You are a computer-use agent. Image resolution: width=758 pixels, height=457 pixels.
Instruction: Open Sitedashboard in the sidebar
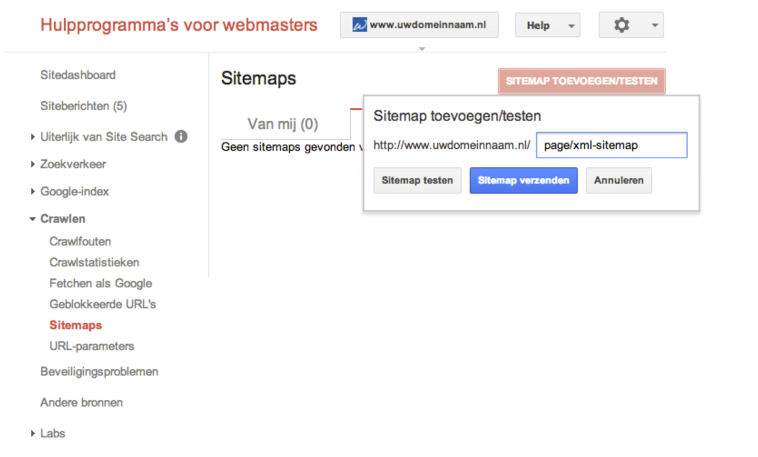(77, 75)
